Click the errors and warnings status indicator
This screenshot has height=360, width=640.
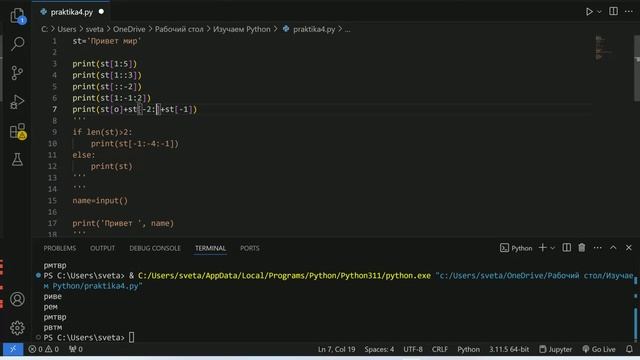(44, 349)
